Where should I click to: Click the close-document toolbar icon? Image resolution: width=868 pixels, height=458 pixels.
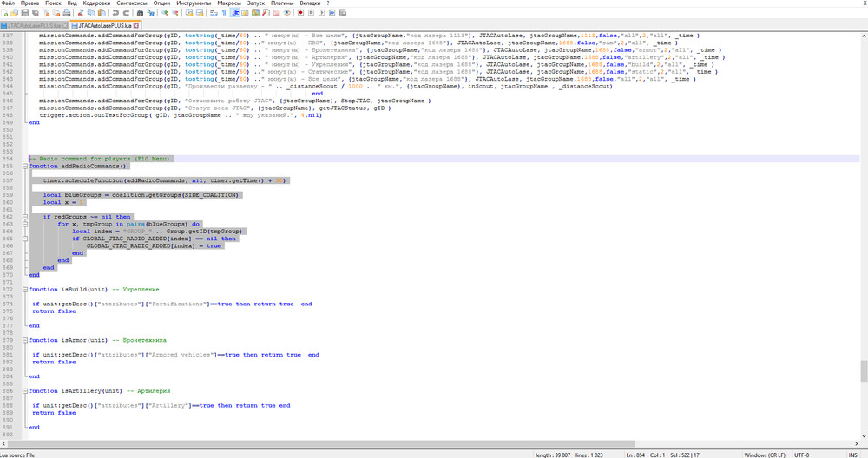click(47, 12)
